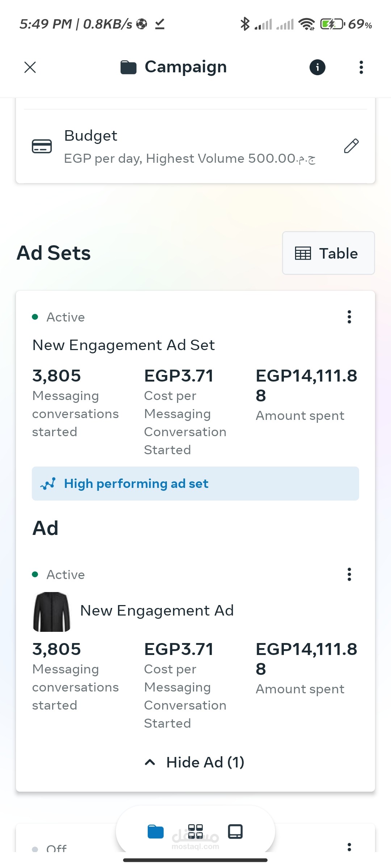391x868 pixels.
Task: Select the grid overview tab in bottom bar
Action: coord(195,831)
